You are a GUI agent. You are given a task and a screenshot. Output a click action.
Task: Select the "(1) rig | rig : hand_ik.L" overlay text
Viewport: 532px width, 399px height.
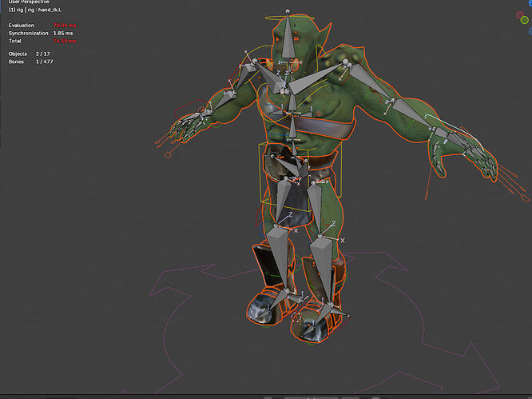[34, 10]
